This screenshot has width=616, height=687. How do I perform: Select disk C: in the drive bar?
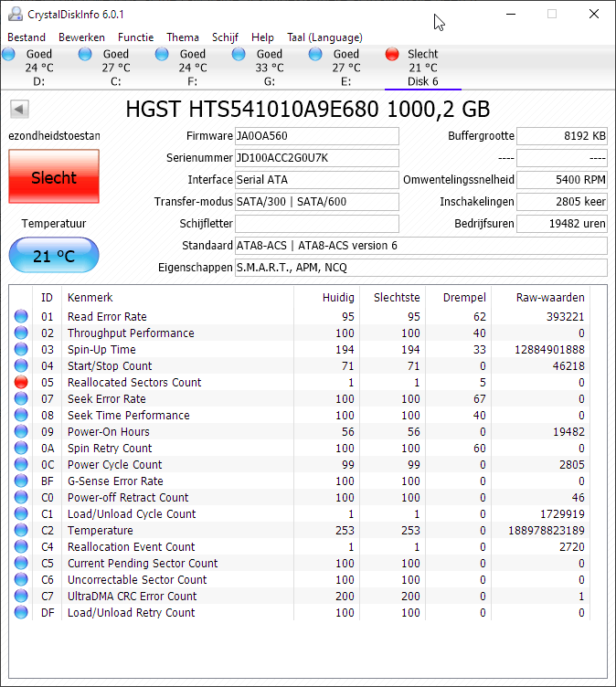click(116, 68)
